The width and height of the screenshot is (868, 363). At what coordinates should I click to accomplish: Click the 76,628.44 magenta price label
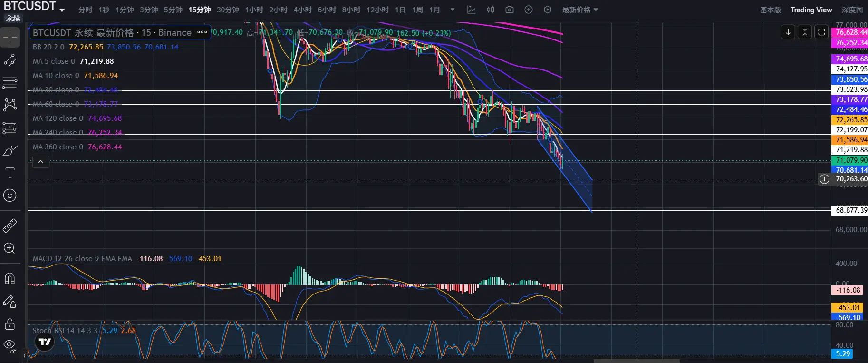[850, 32]
